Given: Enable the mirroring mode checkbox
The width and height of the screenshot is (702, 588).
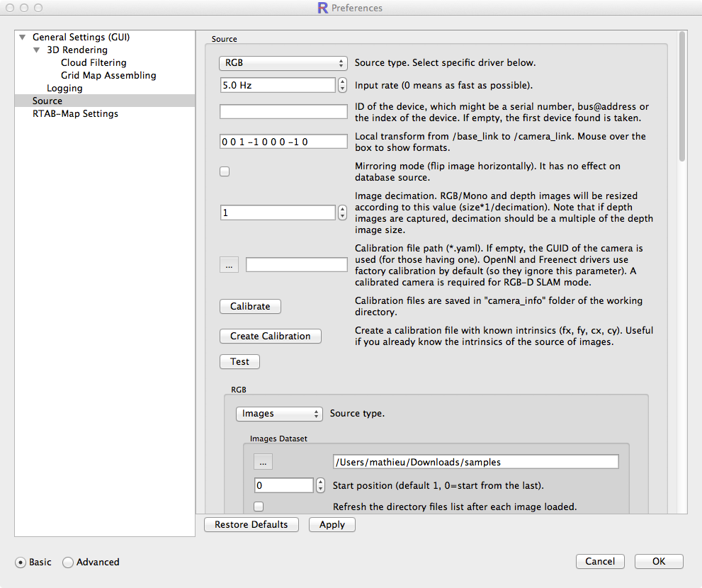Looking at the screenshot, I should [225, 171].
